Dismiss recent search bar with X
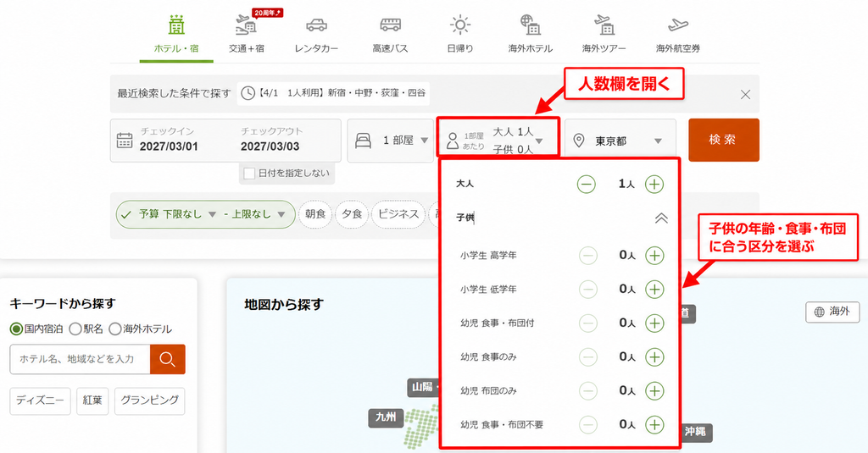The width and height of the screenshot is (868, 453). (746, 95)
